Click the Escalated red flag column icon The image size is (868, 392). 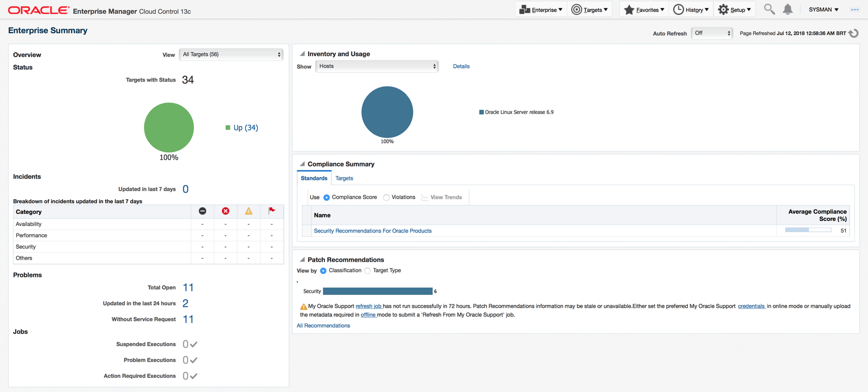pyautogui.click(x=272, y=211)
